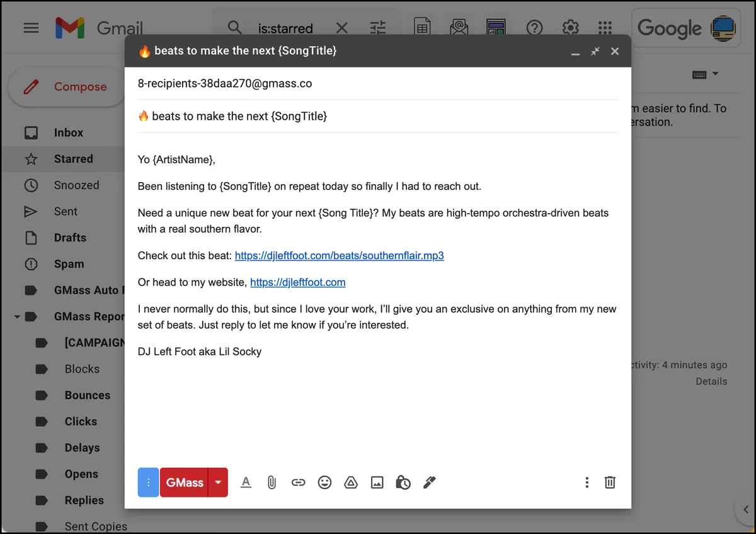Open the Replies label
The image size is (756, 534).
click(84, 500)
